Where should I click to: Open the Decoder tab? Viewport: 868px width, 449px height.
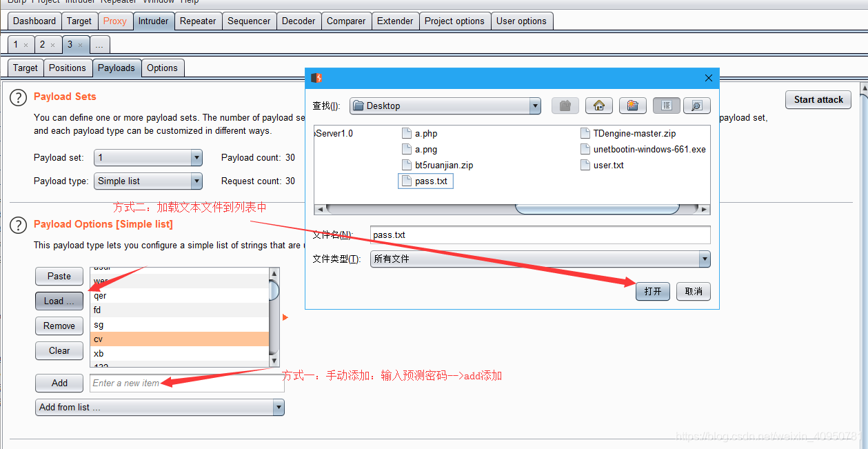point(299,21)
